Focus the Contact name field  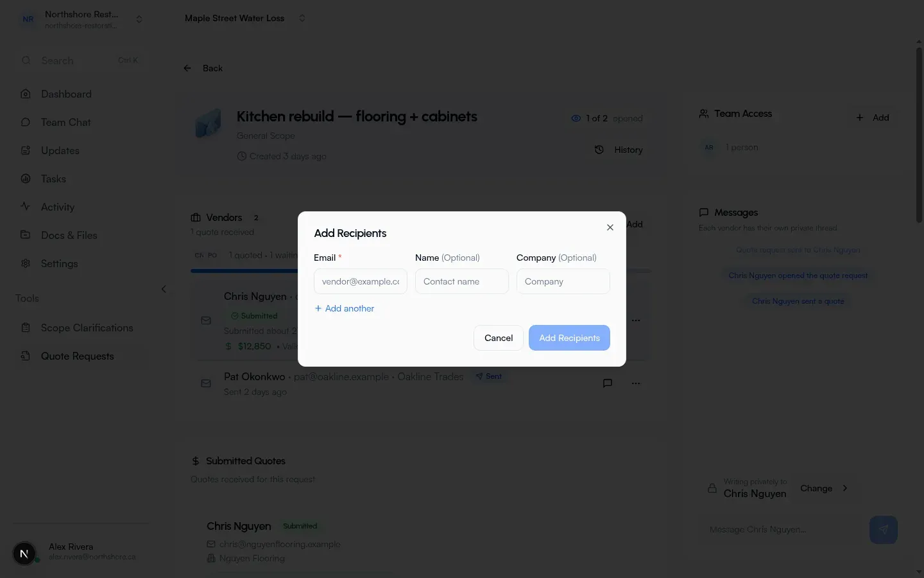462,281
